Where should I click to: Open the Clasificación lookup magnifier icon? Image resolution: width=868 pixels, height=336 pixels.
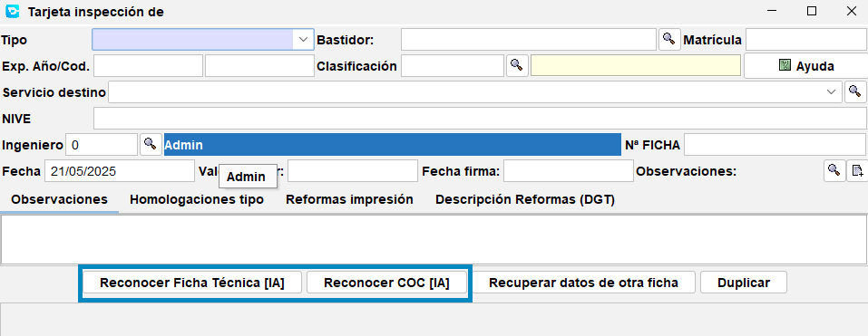coord(517,65)
